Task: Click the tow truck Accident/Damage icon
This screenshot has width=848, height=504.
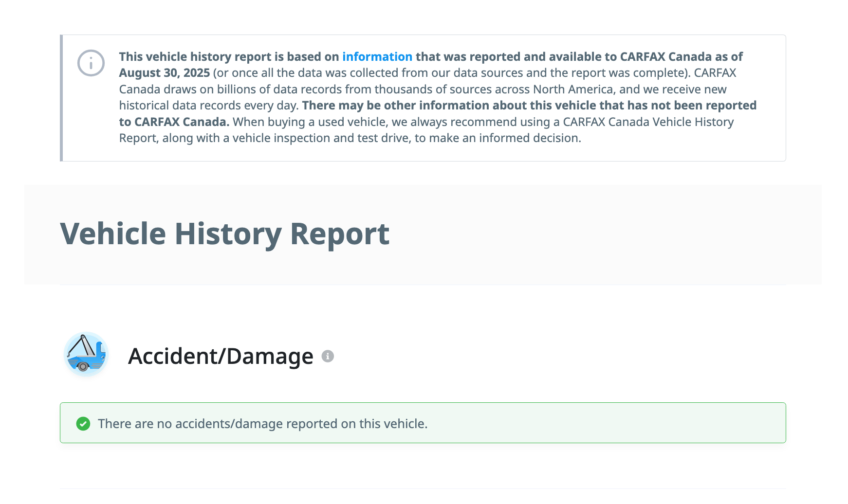Action: coord(86,355)
